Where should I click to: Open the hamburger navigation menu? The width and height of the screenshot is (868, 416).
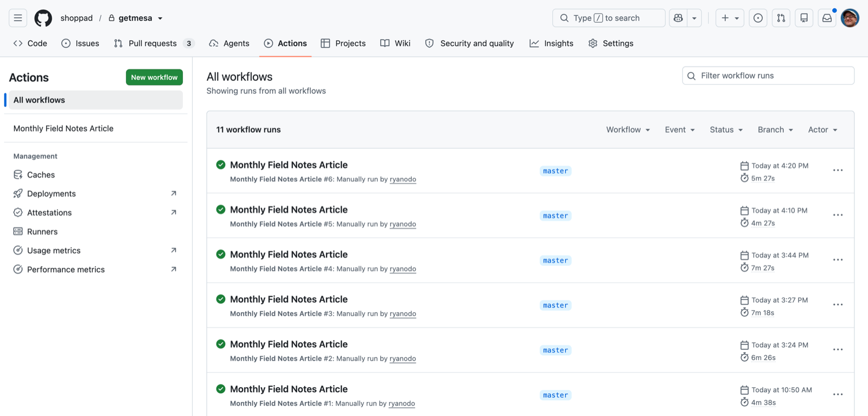pyautogui.click(x=18, y=18)
